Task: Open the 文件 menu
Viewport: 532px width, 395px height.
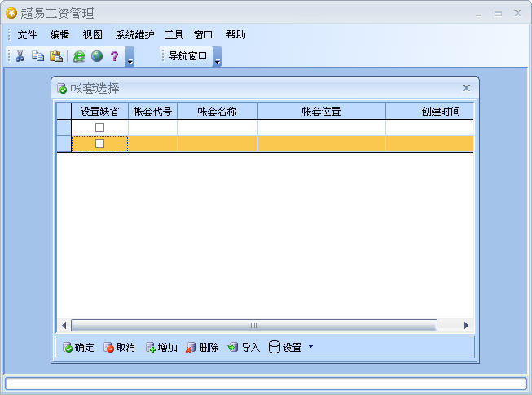Action: [x=27, y=34]
